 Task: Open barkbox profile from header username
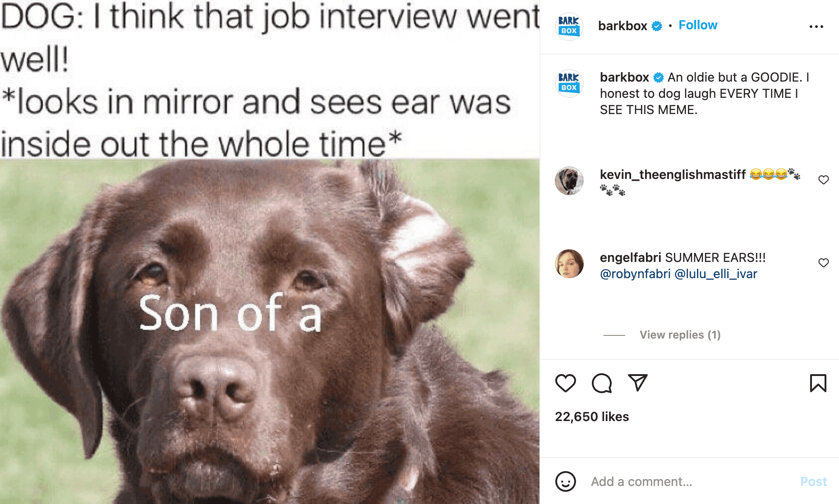(622, 26)
